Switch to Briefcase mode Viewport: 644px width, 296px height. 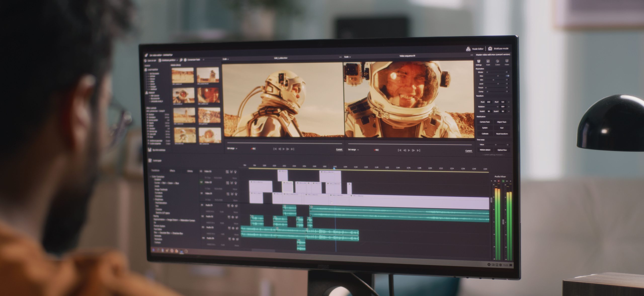click(498, 49)
